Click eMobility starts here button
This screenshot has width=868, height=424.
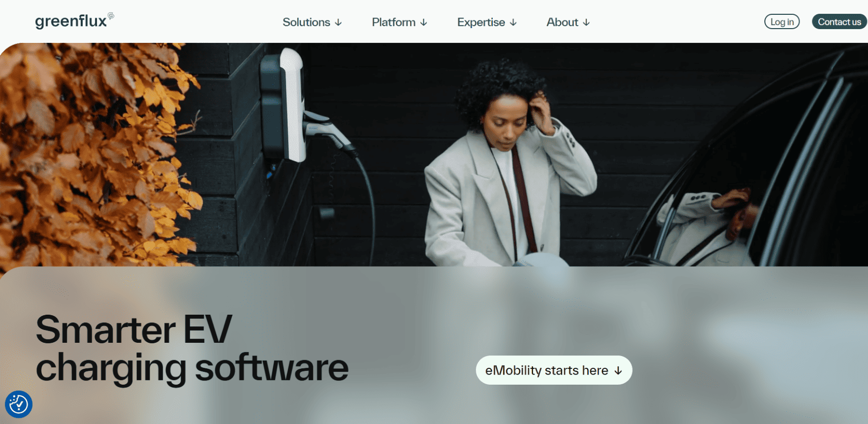554,370
